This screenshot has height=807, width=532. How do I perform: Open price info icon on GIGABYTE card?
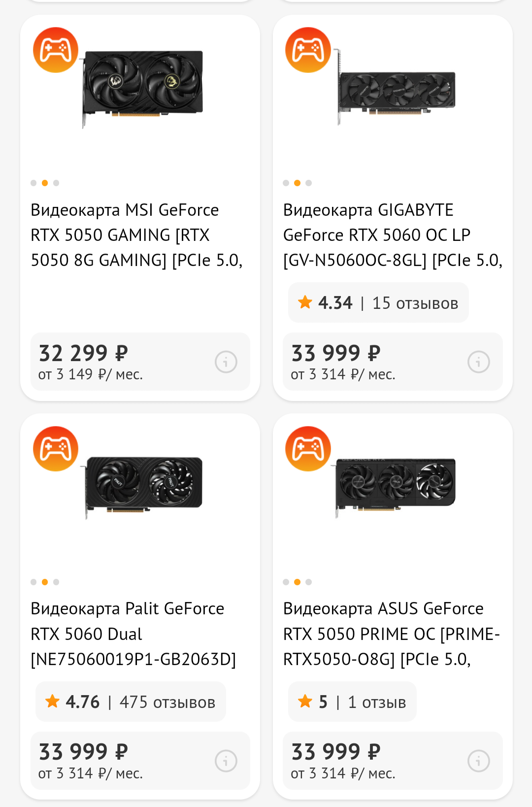click(478, 362)
